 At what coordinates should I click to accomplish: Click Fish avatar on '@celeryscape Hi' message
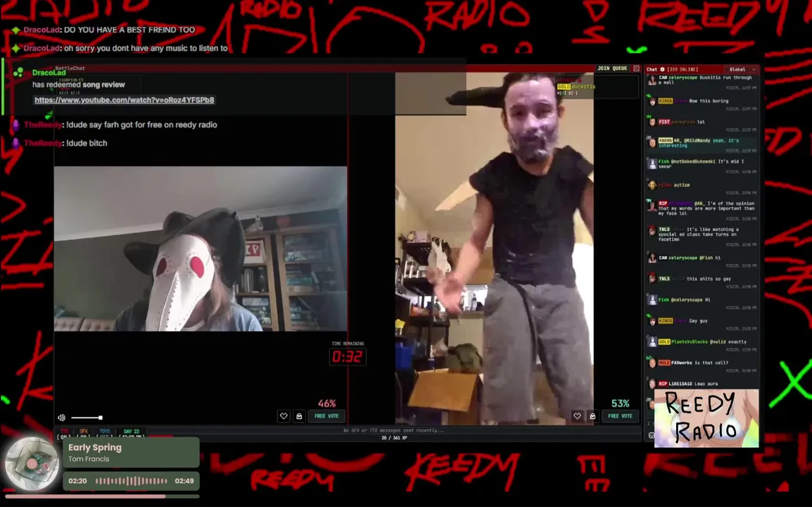[x=652, y=300]
